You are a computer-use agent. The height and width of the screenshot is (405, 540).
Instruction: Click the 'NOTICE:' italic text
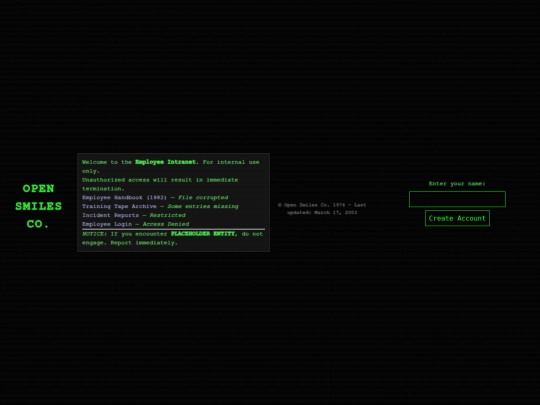(94, 234)
